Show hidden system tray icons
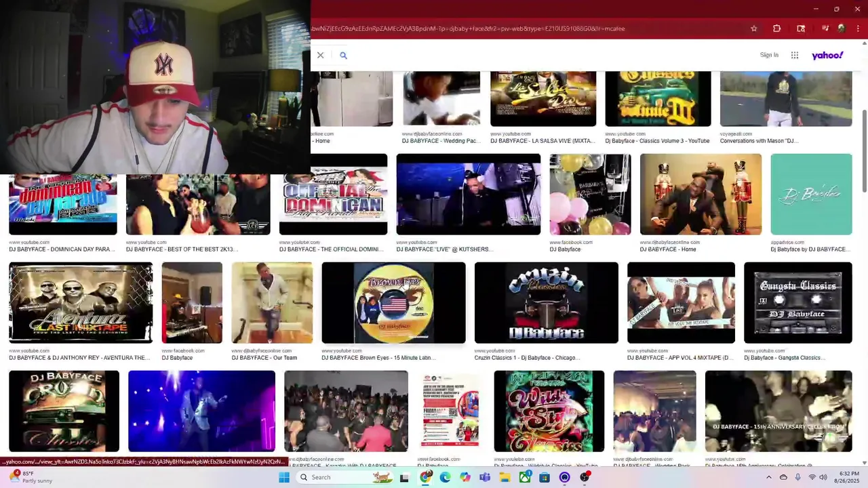Image resolution: width=868 pixels, height=488 pixels. 768,477
